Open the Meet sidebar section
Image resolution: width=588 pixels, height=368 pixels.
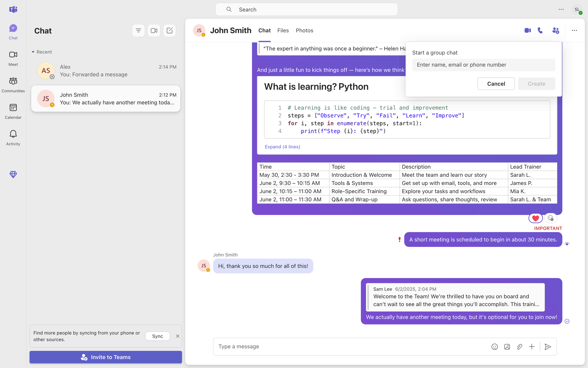tap(13, 58)
